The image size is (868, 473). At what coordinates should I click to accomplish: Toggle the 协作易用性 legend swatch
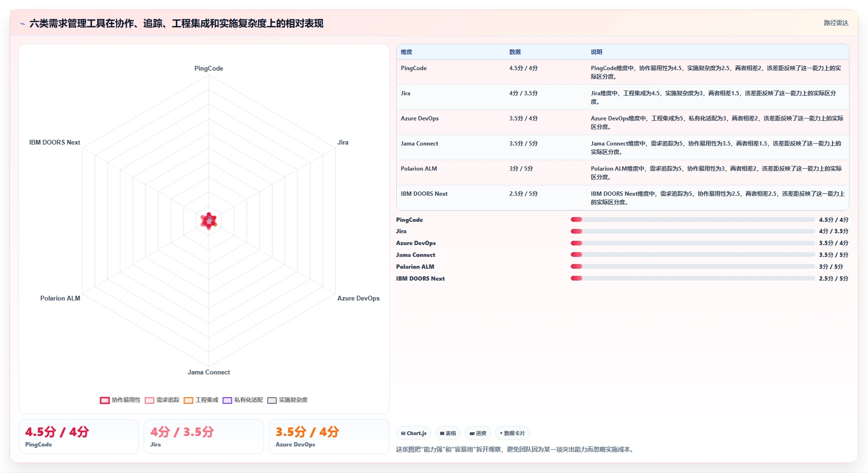105,400
